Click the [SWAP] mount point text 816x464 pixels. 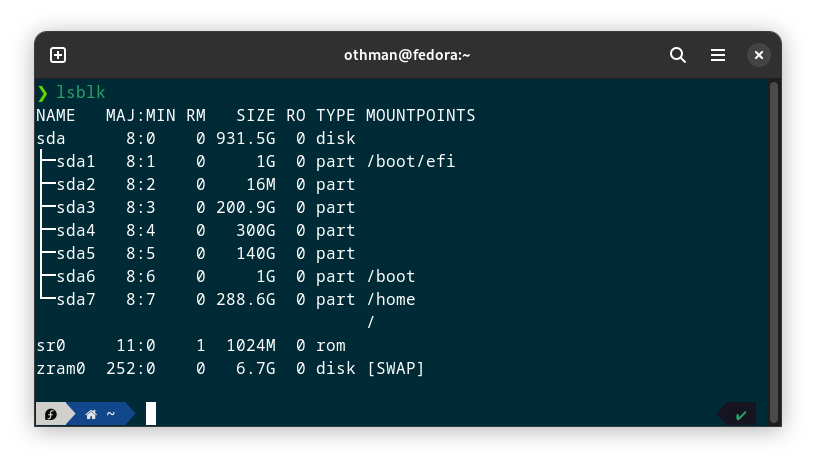click(395, 369)
